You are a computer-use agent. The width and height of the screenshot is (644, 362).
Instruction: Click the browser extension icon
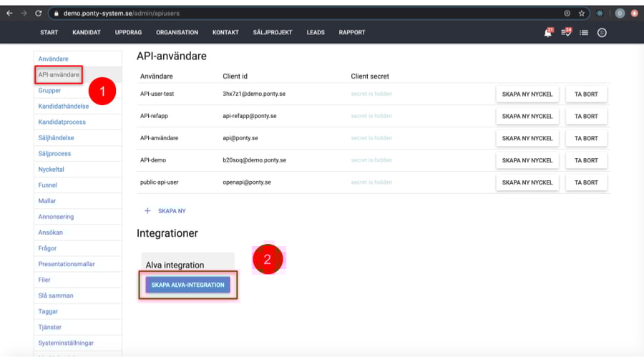click(x=600, y=13)
